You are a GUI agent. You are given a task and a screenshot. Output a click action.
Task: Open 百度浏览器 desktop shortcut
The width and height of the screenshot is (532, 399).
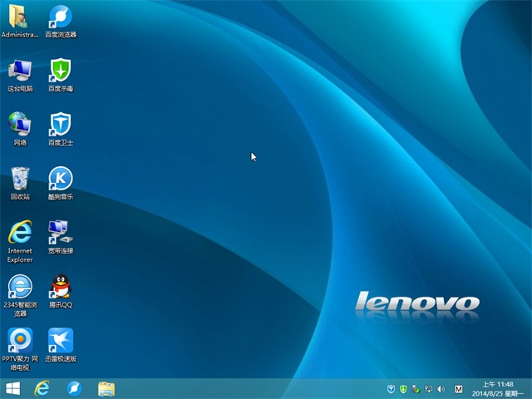coord(60,17)
